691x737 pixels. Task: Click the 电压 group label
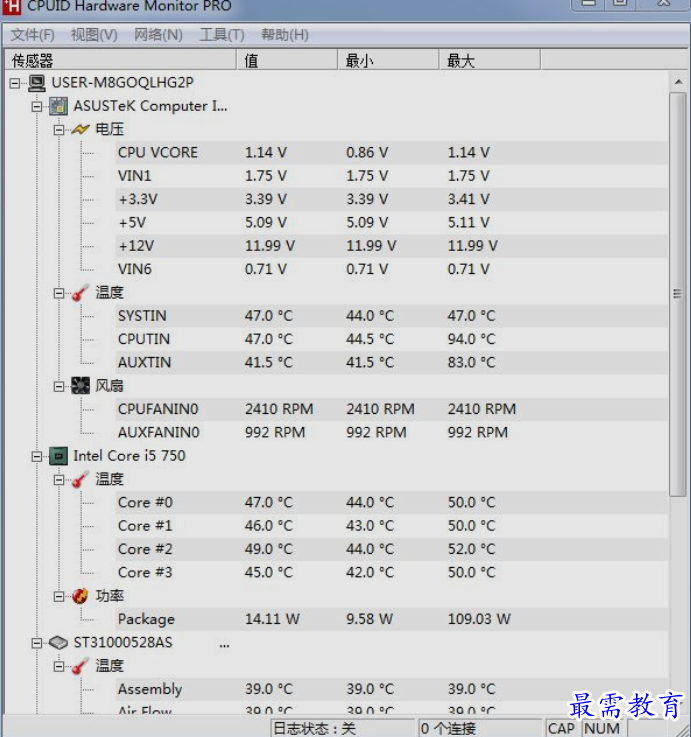tap(110, 129)
